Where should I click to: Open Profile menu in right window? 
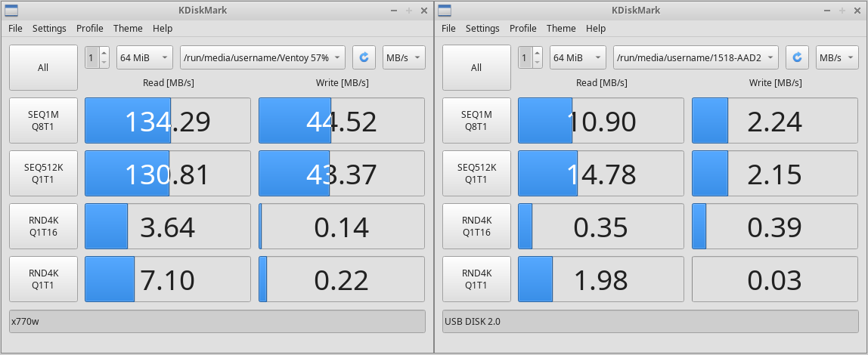(523, 28)
